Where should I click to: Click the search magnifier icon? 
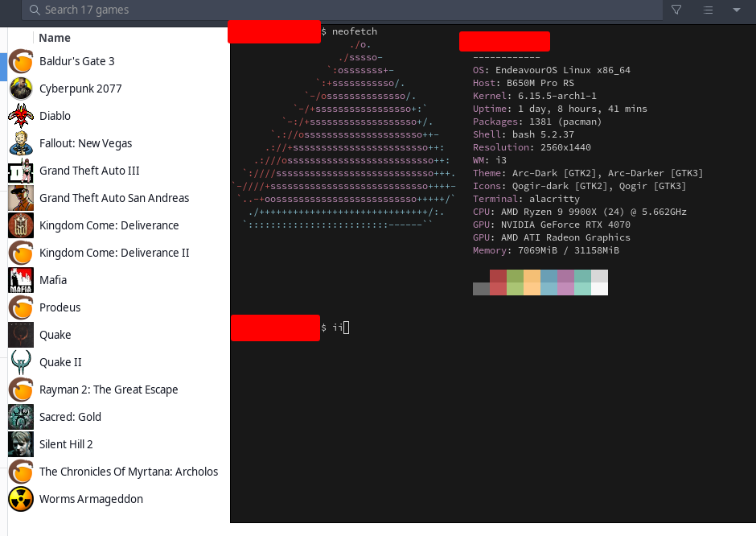(x=35, y=10)
